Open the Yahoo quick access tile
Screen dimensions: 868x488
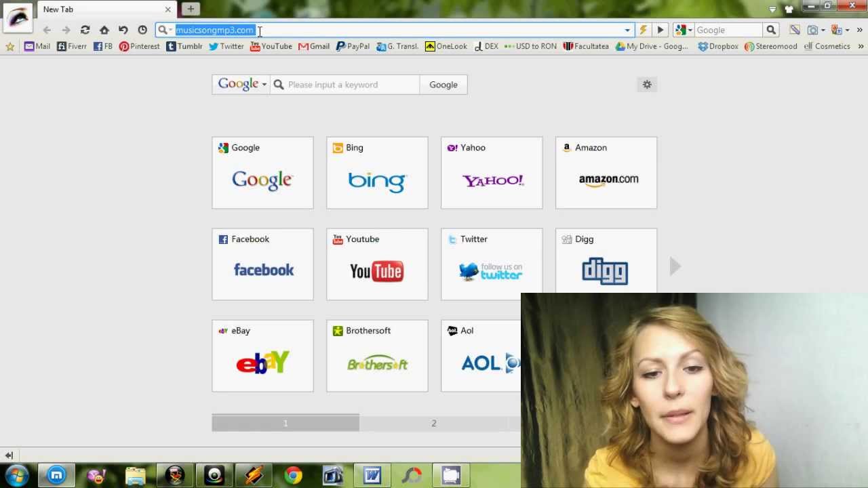(x=492, y=173)
